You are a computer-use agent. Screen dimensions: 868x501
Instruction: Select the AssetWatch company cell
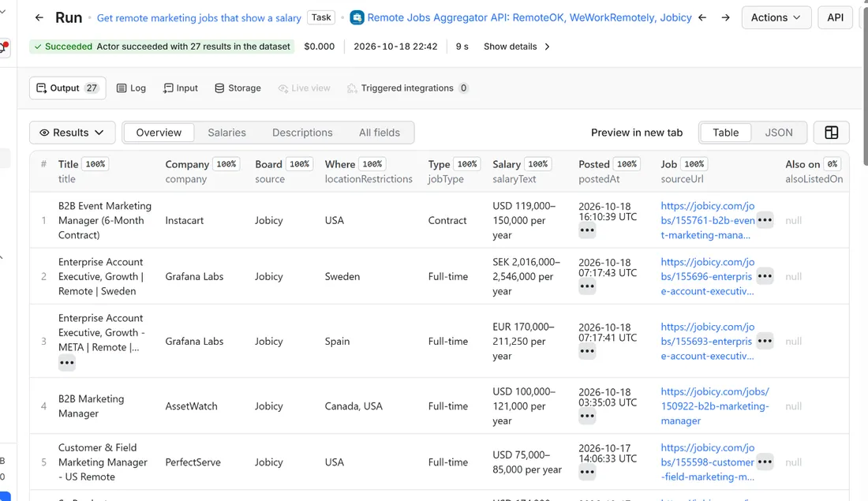point(191,406)
